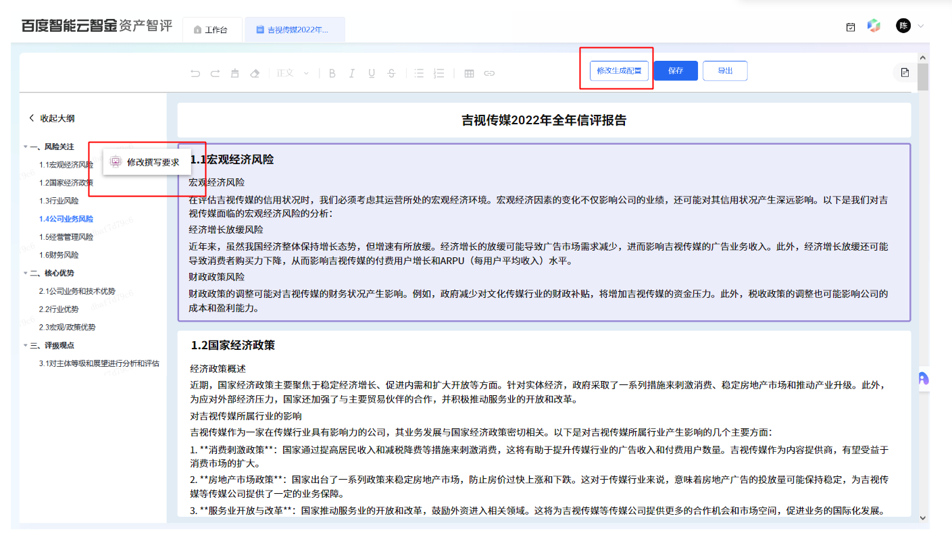Click the subheading 对吉视传媒所属行业的影响
This screenshot has height=560, width=952.
pyautogui.click(x=246, y=416)
